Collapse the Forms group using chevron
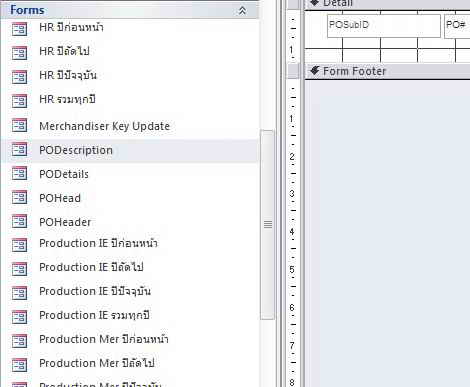This screenshot has height=387, width=470. [x=242, y=10]
